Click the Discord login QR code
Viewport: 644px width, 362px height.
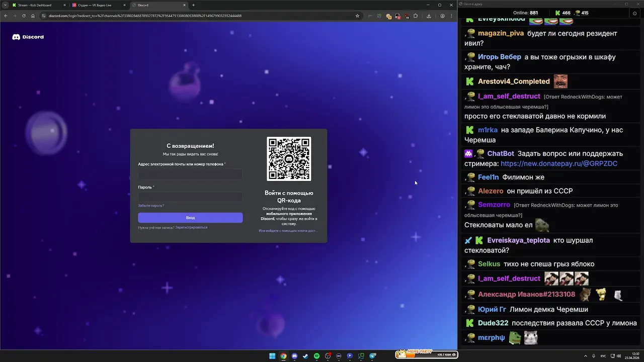click(x=289, y=159)
